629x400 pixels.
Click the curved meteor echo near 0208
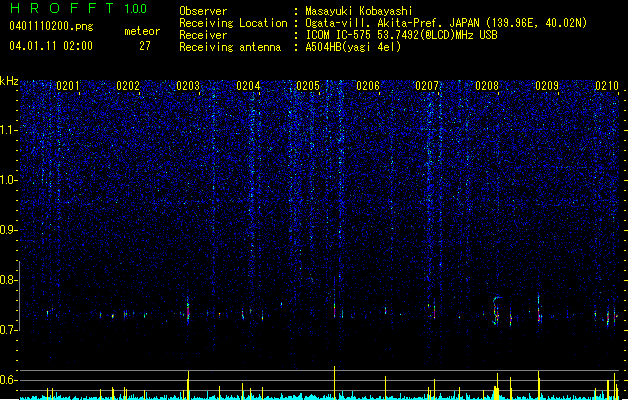coord(497,310)
